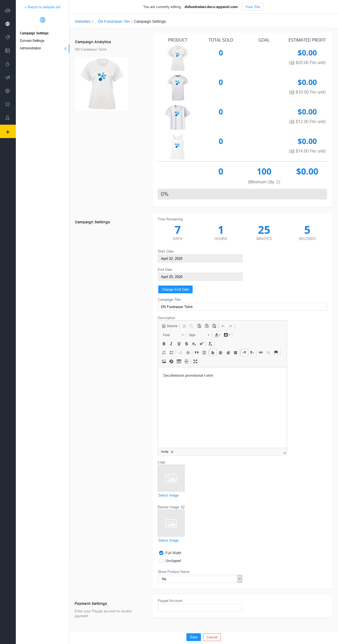The width and height of the screenshot is (338, 644).
Task: Open the Show Product Name dropdown
Action: pyautogui.click(x=200, y=579)
